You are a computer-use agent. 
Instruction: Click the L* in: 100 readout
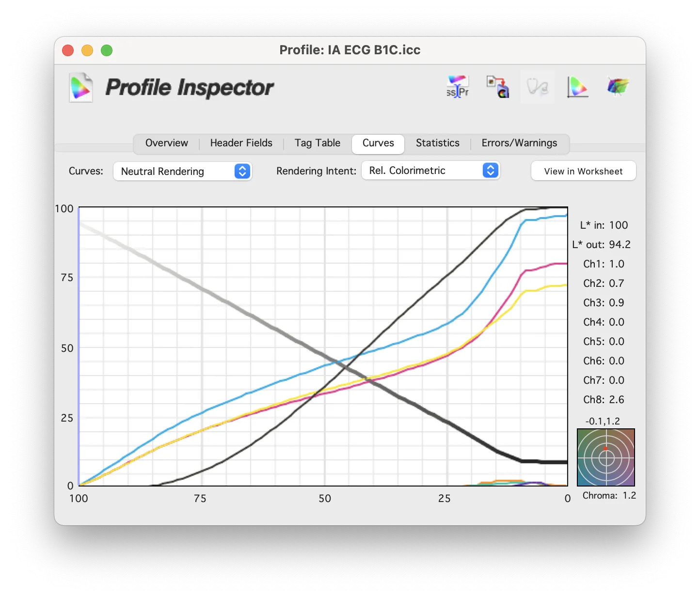coord(604,225)
